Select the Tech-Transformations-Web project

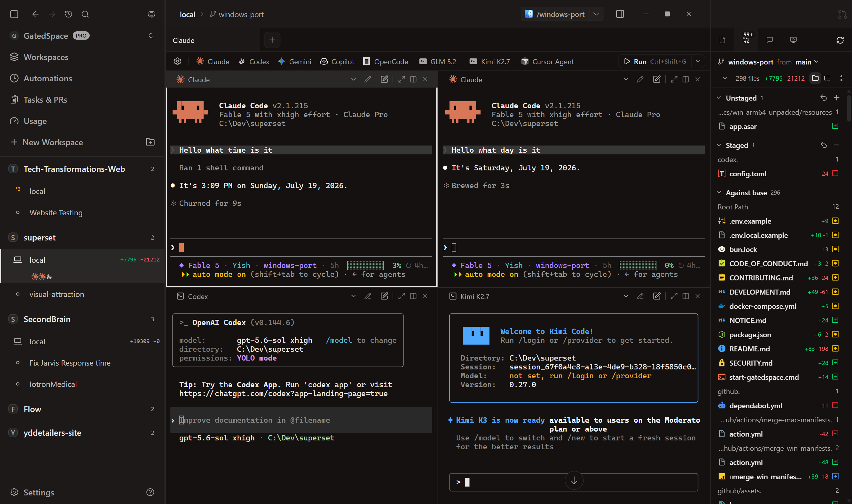(x=74, y=169)
